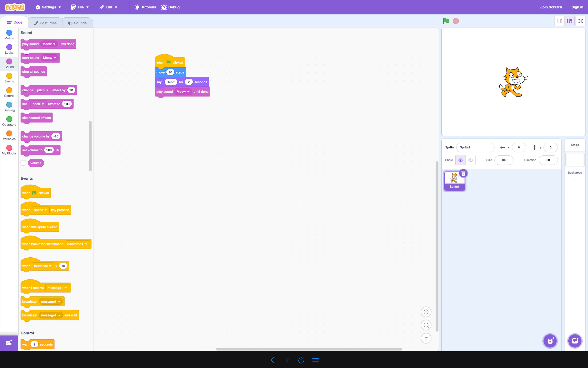Select the Events block category
The width and height of the screenshot is (588, 368).
point(9,78)
